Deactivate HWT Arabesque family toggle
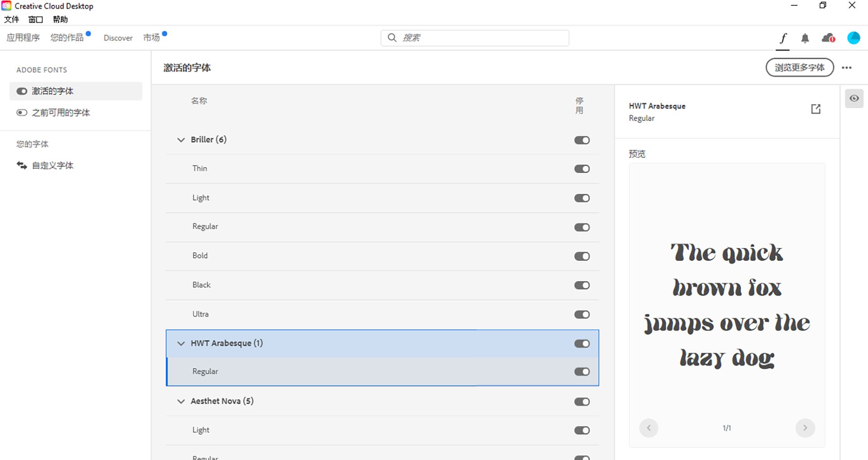 (x=582, y=344)
